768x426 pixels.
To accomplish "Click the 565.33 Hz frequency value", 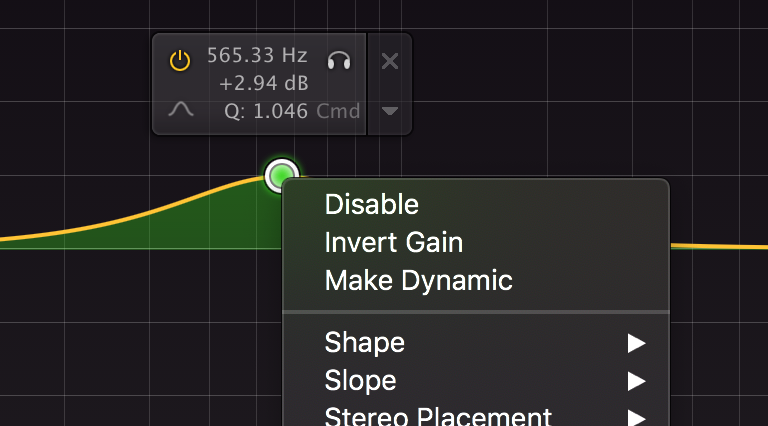I will [x=257, y=55].
